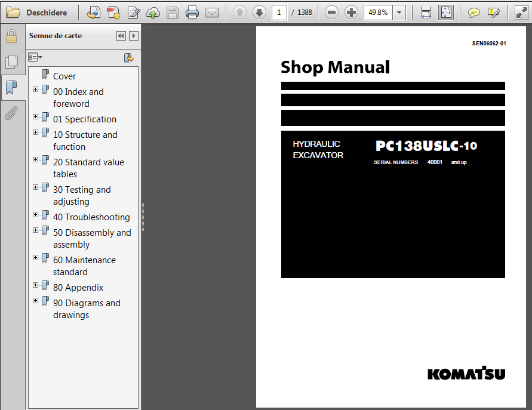Print the document with printer icon
532x410 pixels.
(x=192, y=13)
